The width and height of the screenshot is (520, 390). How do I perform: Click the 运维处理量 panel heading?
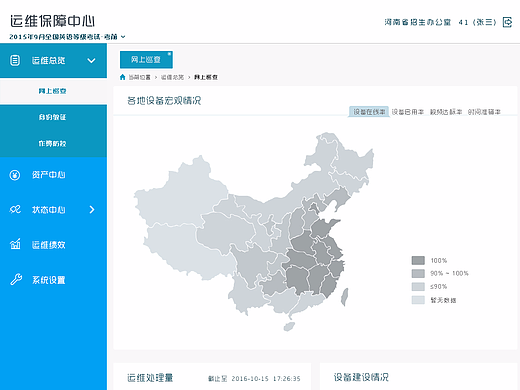coord(150,378)
